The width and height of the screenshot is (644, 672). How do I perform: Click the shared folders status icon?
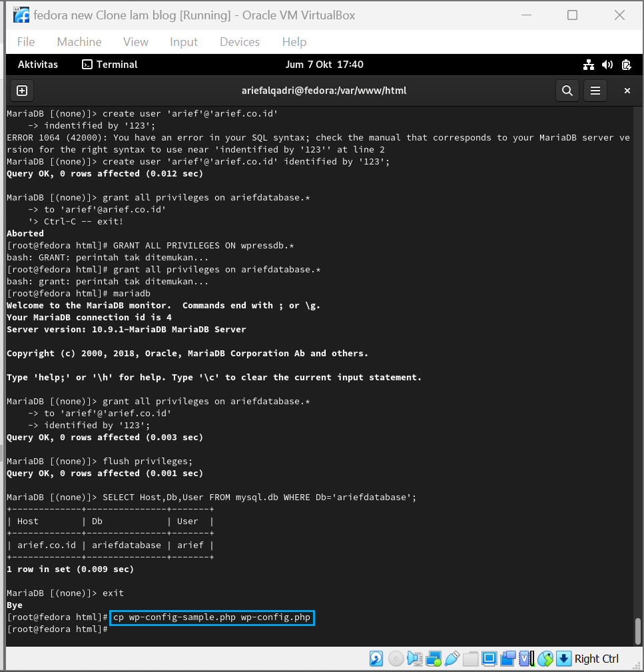(x=470, y=658)
